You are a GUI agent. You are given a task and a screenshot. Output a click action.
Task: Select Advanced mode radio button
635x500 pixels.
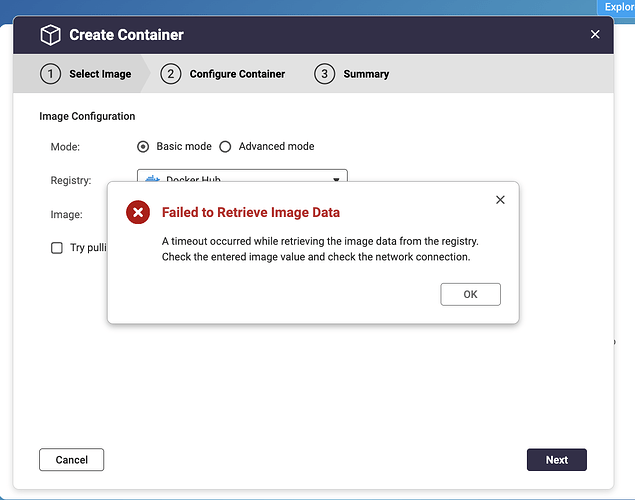pos(225,146)
